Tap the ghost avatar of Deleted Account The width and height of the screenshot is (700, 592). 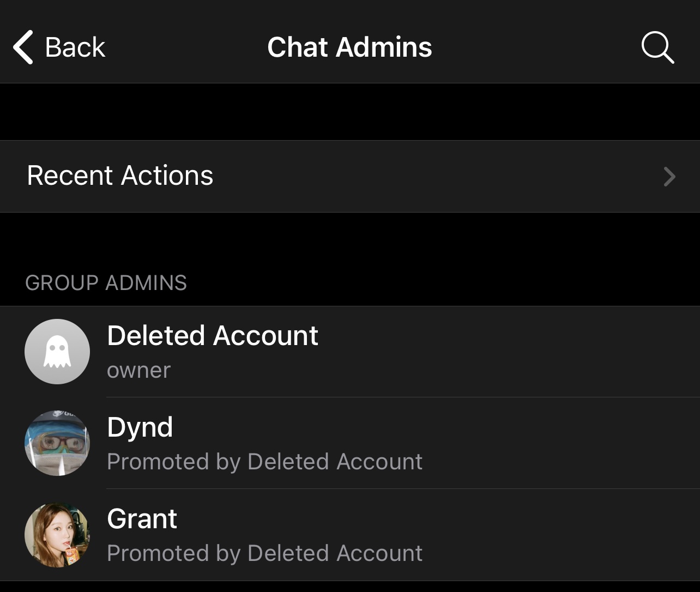click(57, 352)
